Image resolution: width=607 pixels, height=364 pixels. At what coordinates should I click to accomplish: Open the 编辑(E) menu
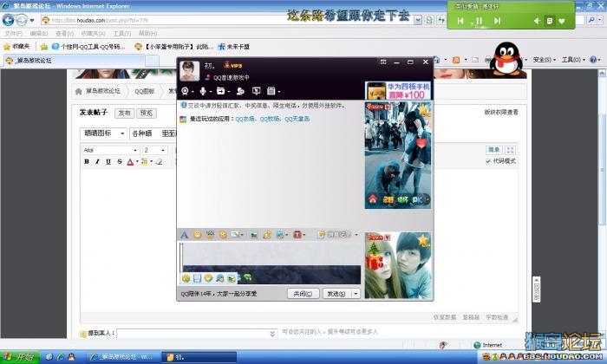tap(39, 34)
